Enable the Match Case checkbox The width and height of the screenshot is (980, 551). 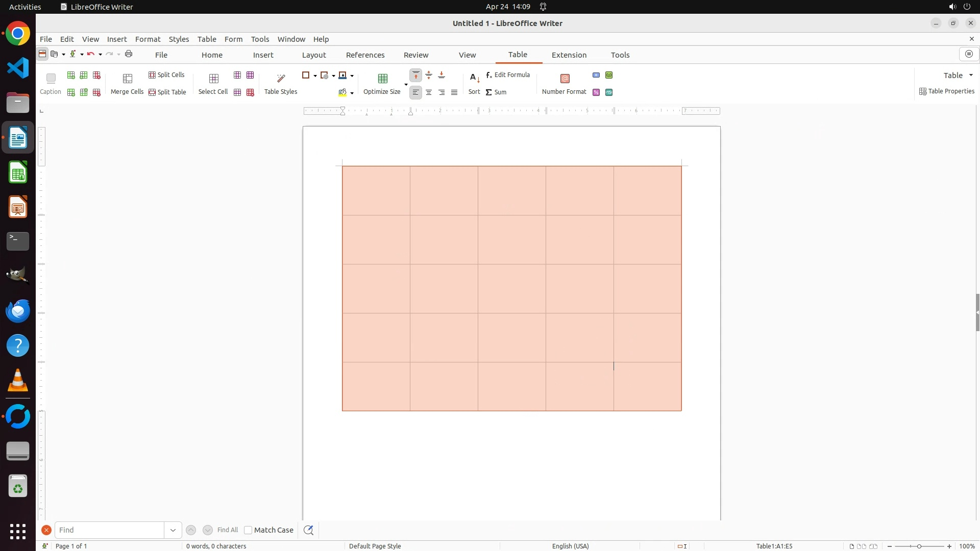click(248, 530)
